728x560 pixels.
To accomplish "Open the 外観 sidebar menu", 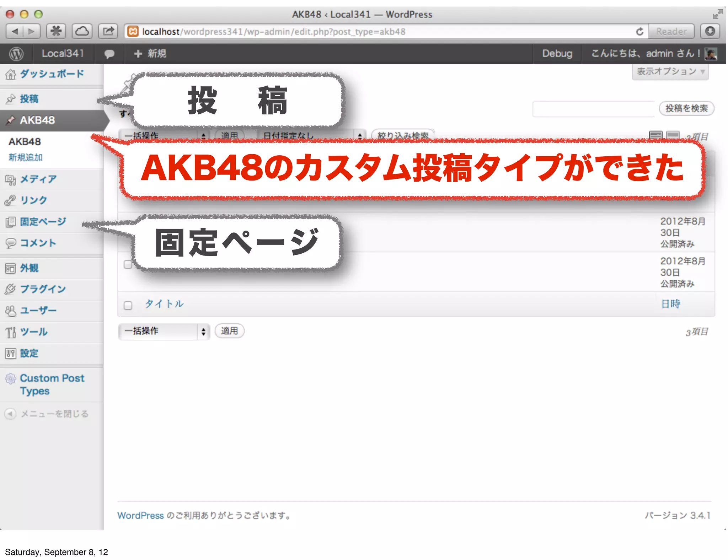I will 29,268.
